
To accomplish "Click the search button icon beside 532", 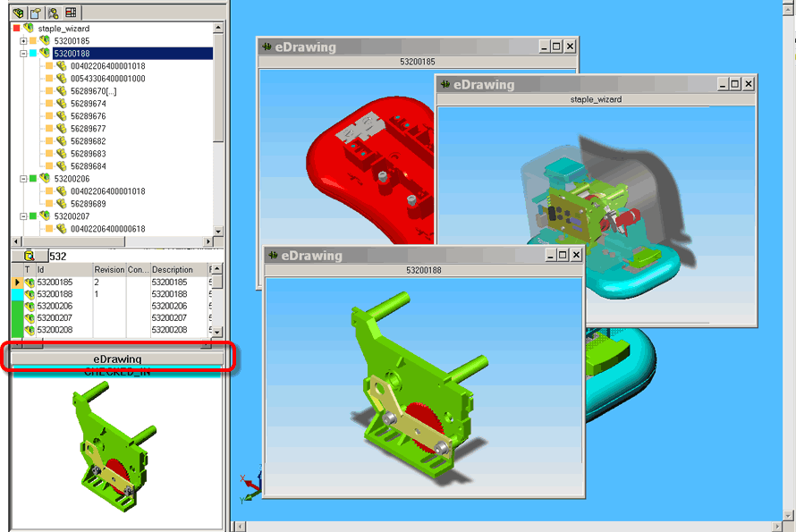I will click(x=29, y=256).
